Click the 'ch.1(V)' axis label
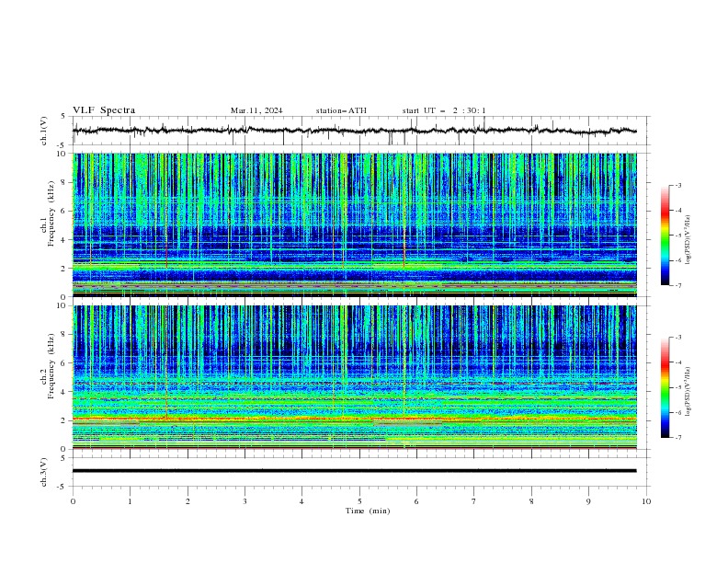The width and height of the screenshot is (728, 563). 44,131
